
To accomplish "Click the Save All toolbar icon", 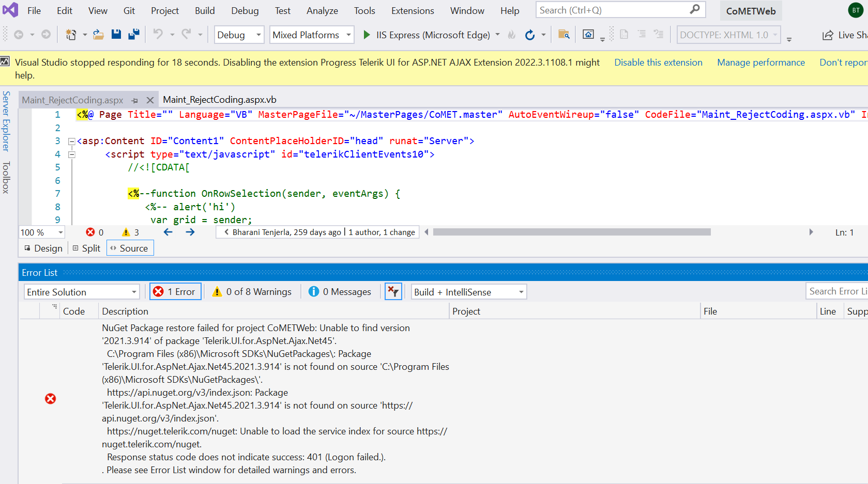I will pyautogui.click(x=134, y=35).
